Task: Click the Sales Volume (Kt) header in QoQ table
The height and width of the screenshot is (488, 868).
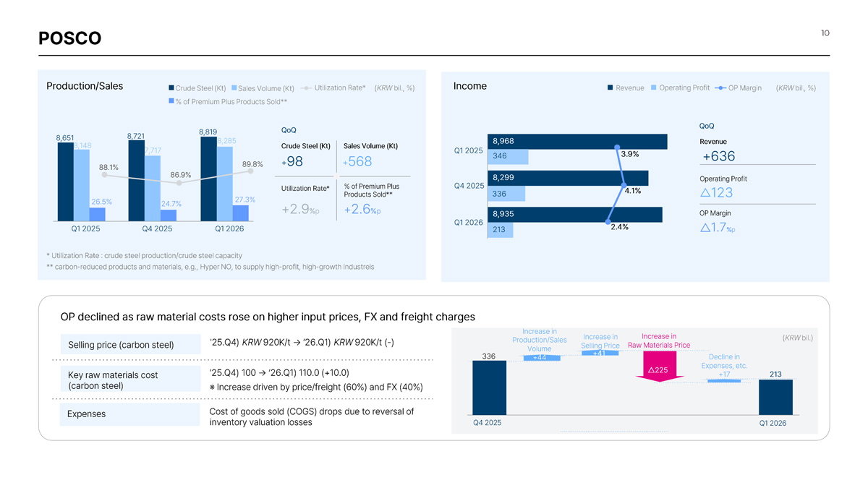Action: click(370, 146)
